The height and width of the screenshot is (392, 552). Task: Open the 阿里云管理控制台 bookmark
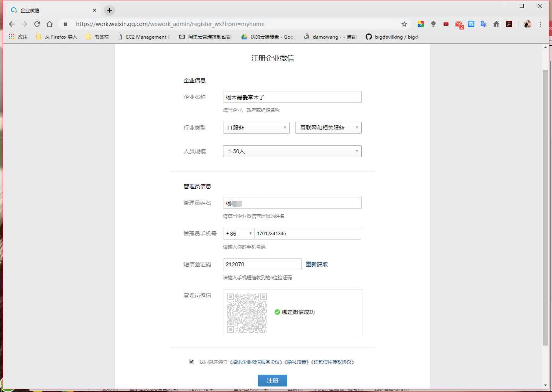(206, 37)
